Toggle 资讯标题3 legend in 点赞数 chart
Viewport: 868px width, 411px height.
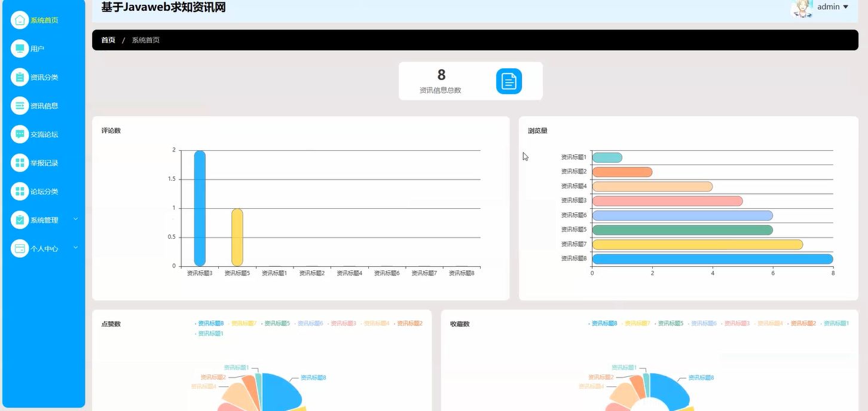click(x=342, y=324)
